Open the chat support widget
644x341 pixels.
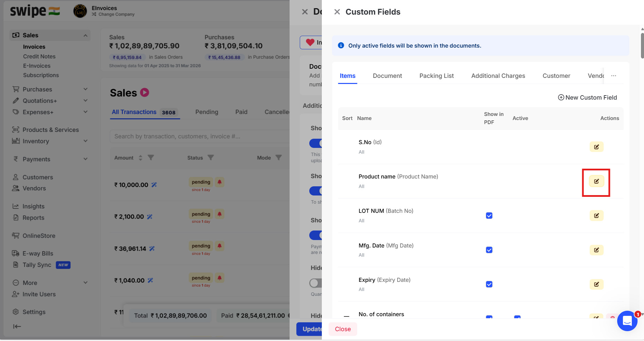[x=627, y=321]
